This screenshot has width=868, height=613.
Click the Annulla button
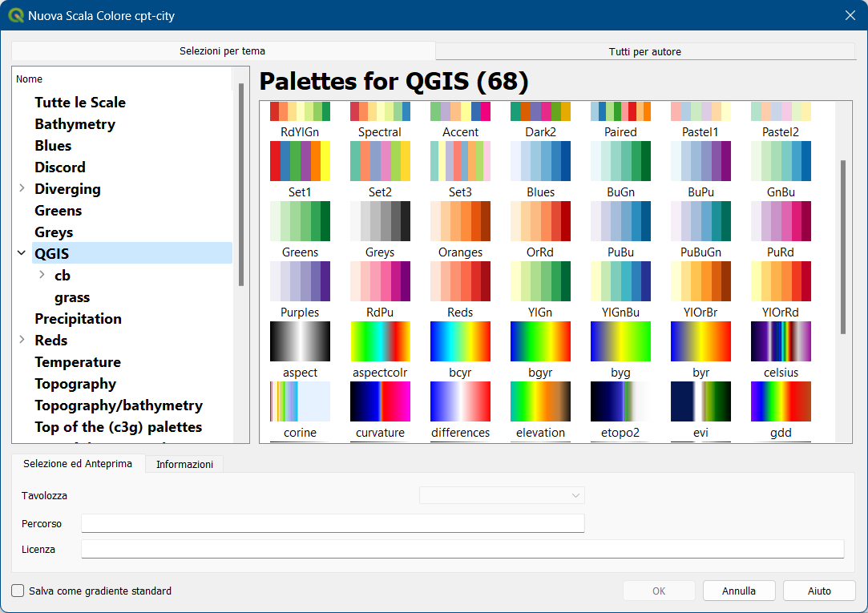click(739, 591)
